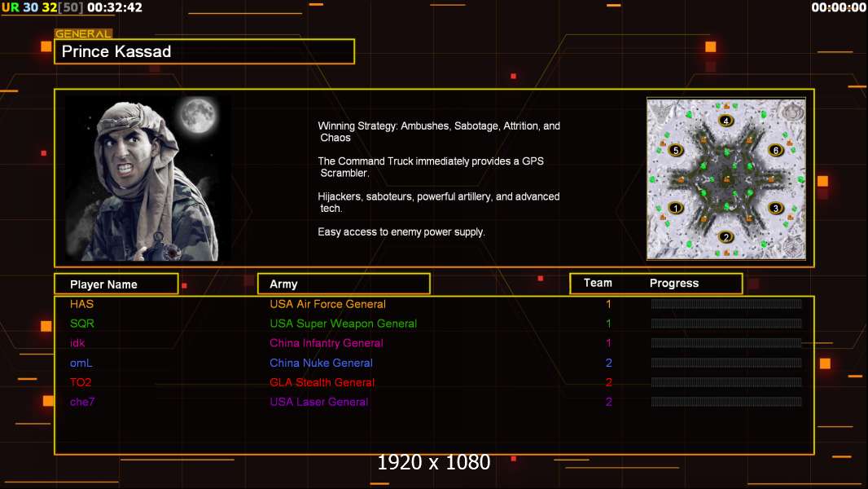The width and height of the screenshot is (868, 489).
Task: Click the 00:32:42 elapsed timer overlay
Action: (x=115, y=8)
